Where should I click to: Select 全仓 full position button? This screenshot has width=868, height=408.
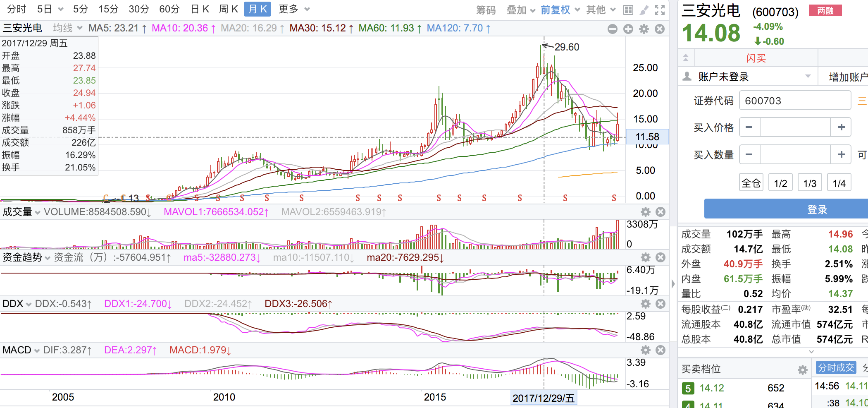coord(751,183)
